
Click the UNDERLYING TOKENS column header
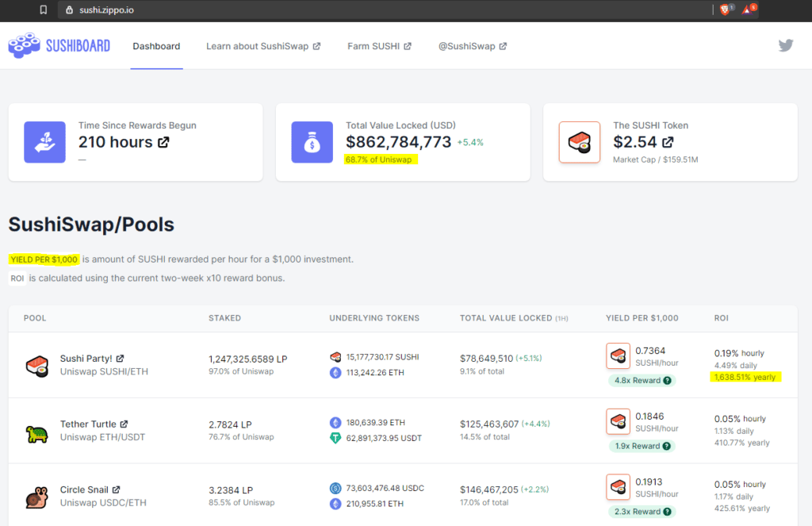(374, 318)
